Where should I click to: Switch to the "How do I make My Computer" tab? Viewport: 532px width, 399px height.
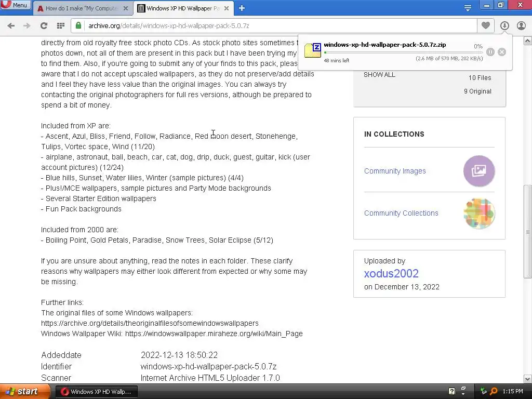82,8
